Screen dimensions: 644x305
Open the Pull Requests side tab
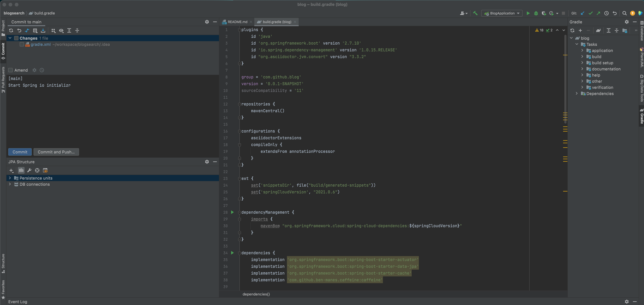pyautogui.click(x=3, y=79)
